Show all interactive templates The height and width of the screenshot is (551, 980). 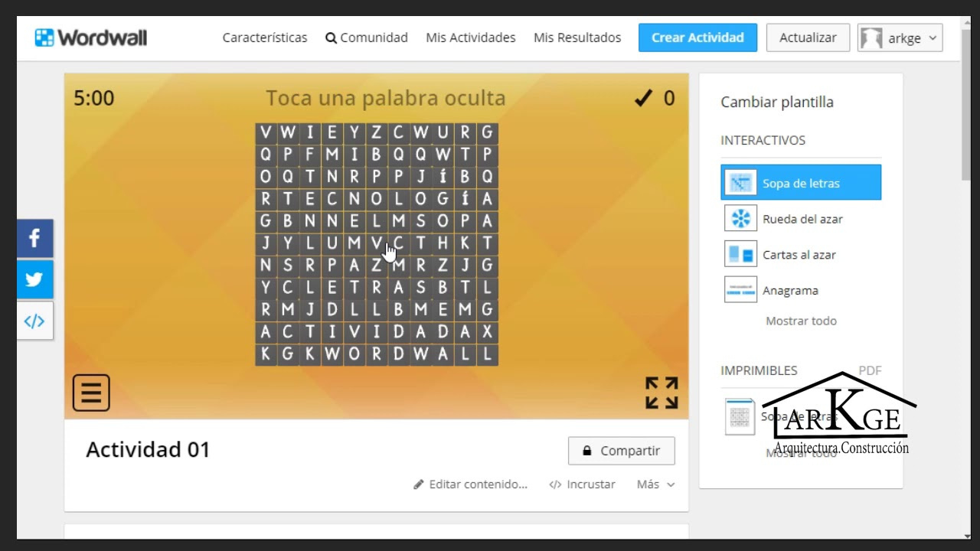click(x=801, y=321)
